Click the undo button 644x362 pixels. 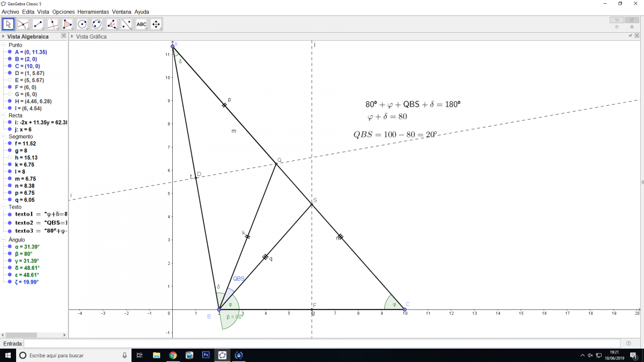pyautogui.click(x=617, y=20)
